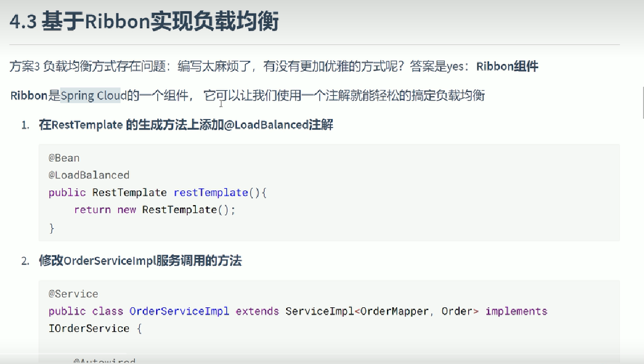Click the @Bean annotation line

(64, 158)
